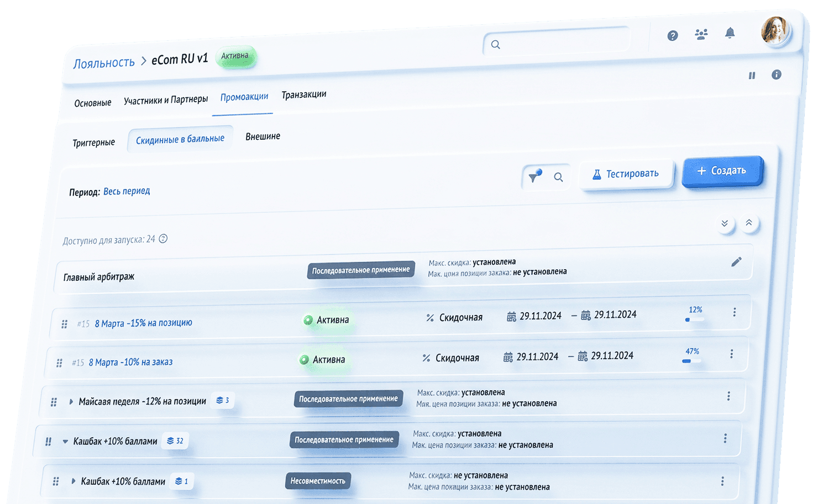Expand all rows with double chevron down
The image size is (818, 504).
click(724, 224)
